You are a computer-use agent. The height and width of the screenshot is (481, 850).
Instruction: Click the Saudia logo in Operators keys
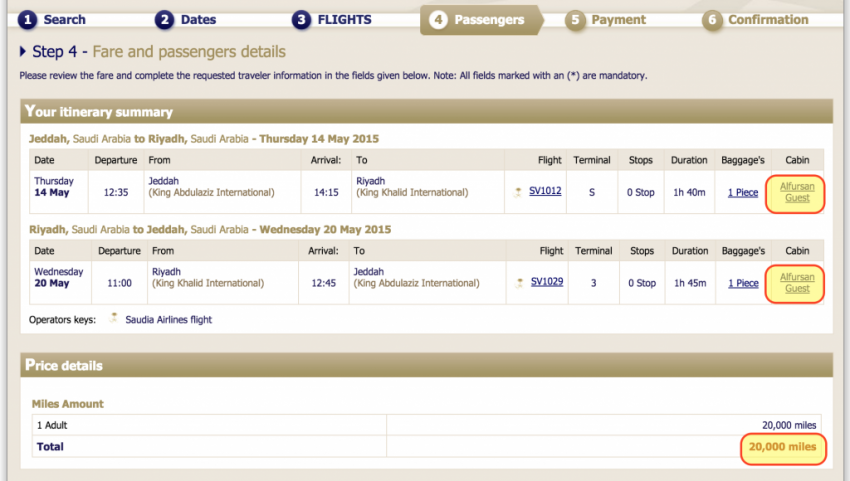coord(114,319)
